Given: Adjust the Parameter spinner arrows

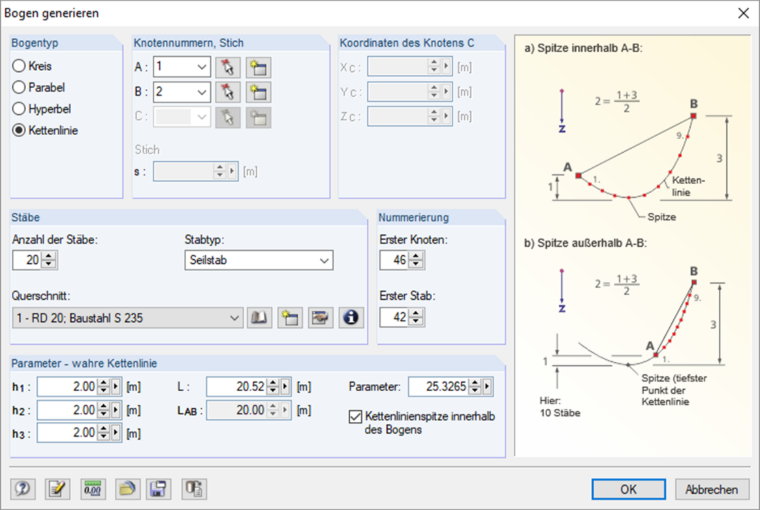Looking at the screenshot, I should click(x=475, y=387).
